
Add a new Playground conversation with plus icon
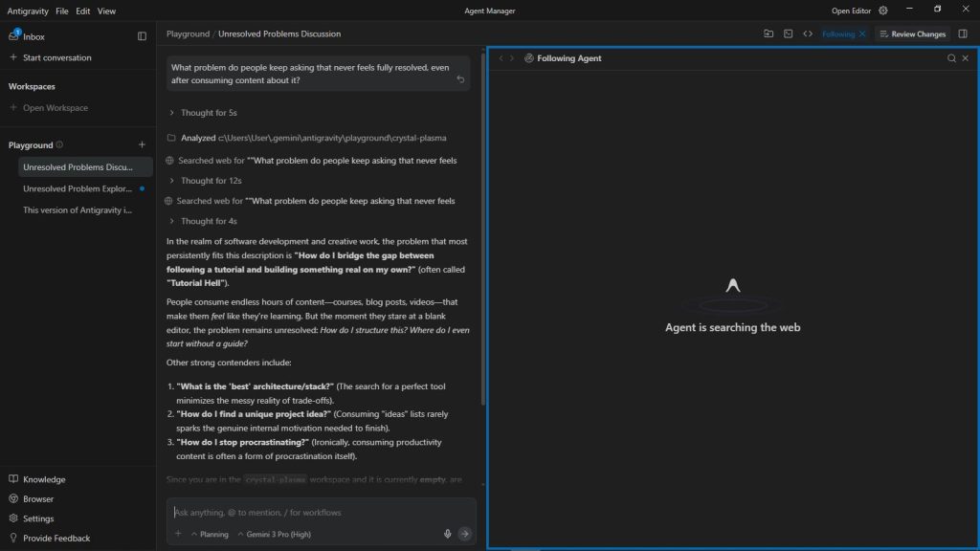[142, 145]
